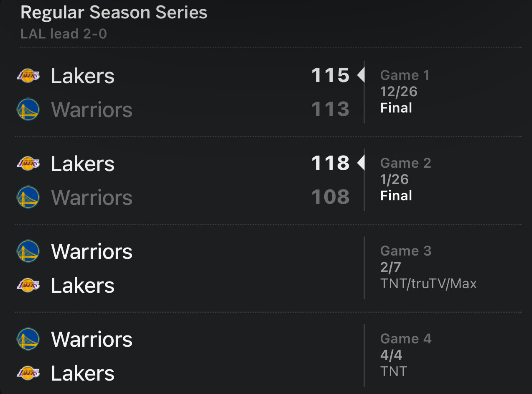Select the Warriors team name in Game 3

92,252
